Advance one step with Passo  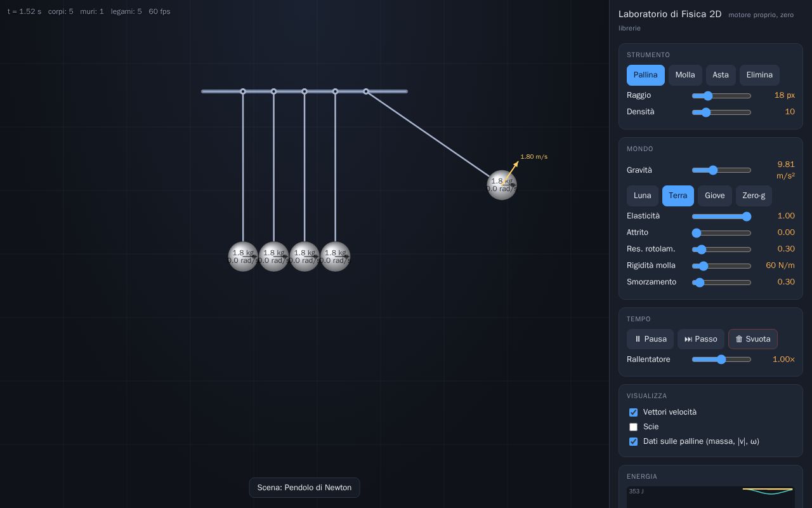point(701,339)
